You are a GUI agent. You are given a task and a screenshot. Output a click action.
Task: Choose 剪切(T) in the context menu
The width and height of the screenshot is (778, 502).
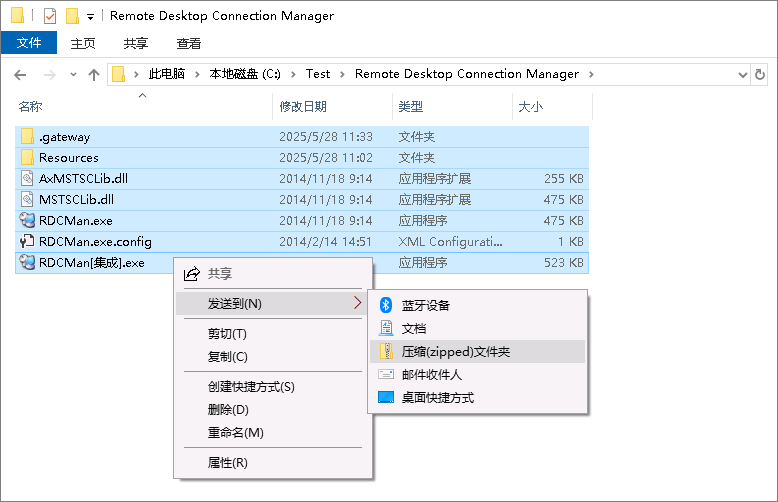[x=273, y=334]
